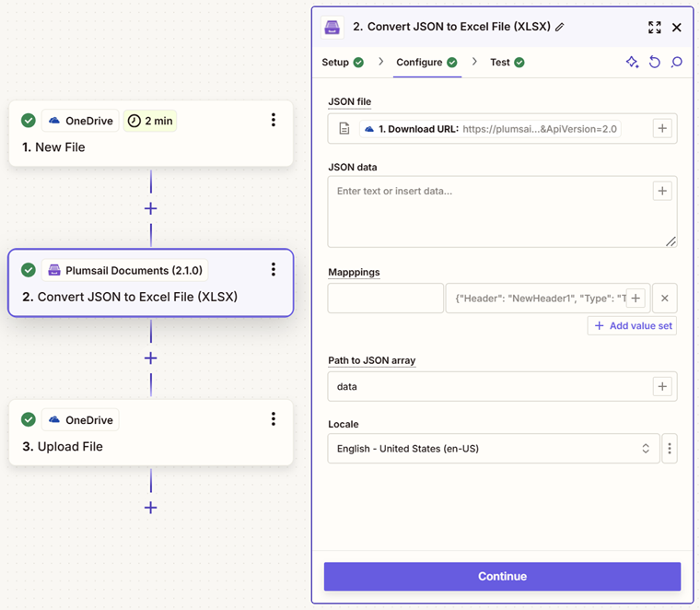Click the empty Mappings key input field

[386, 299]
